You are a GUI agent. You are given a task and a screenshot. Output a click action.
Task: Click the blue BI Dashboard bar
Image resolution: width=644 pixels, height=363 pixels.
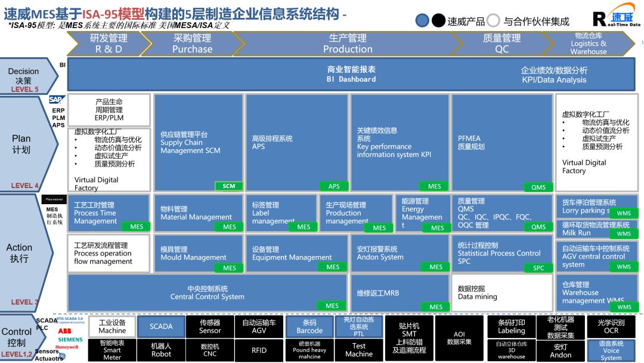coord(351,74)
